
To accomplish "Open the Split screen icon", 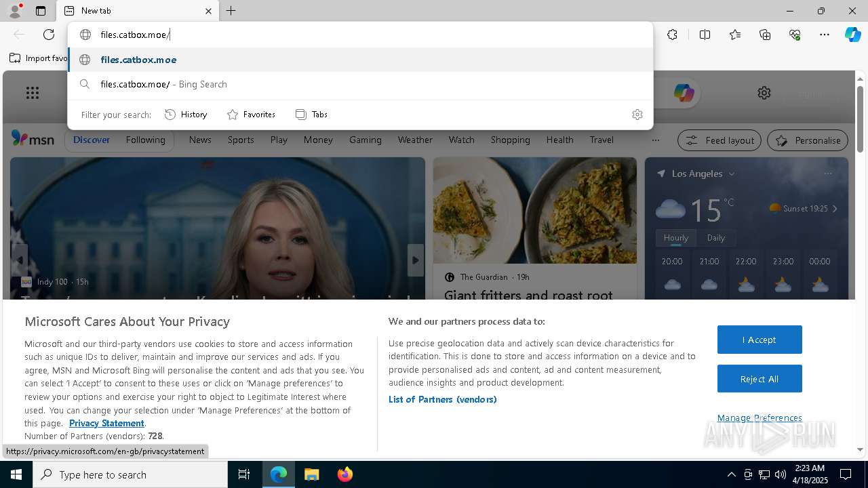I will [x=705, y=35].
